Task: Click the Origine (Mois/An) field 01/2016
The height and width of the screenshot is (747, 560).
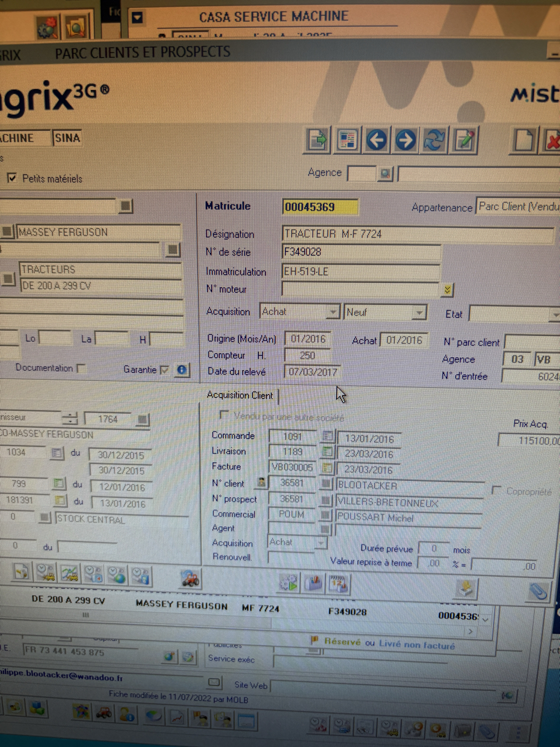Action: (308, 339)
